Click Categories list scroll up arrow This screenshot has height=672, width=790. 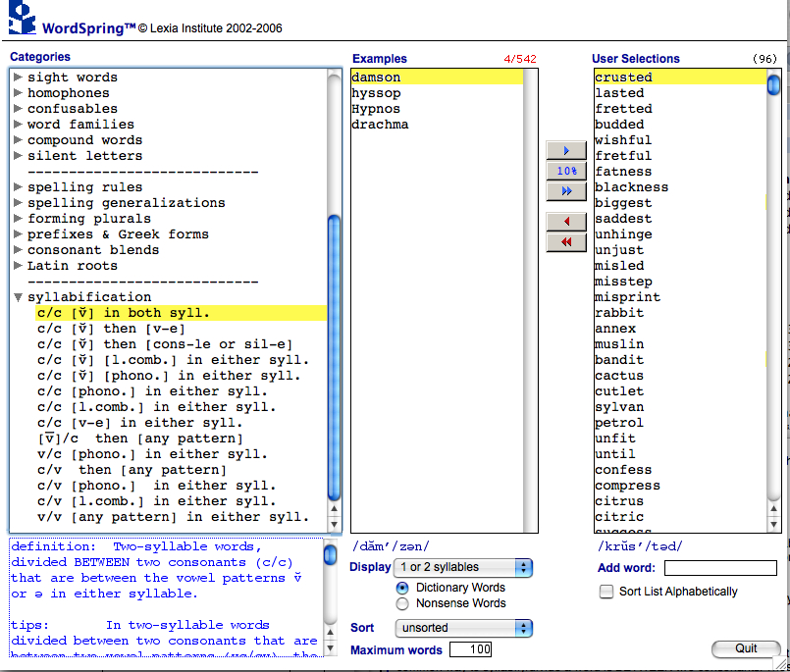(x=334, y=509)
